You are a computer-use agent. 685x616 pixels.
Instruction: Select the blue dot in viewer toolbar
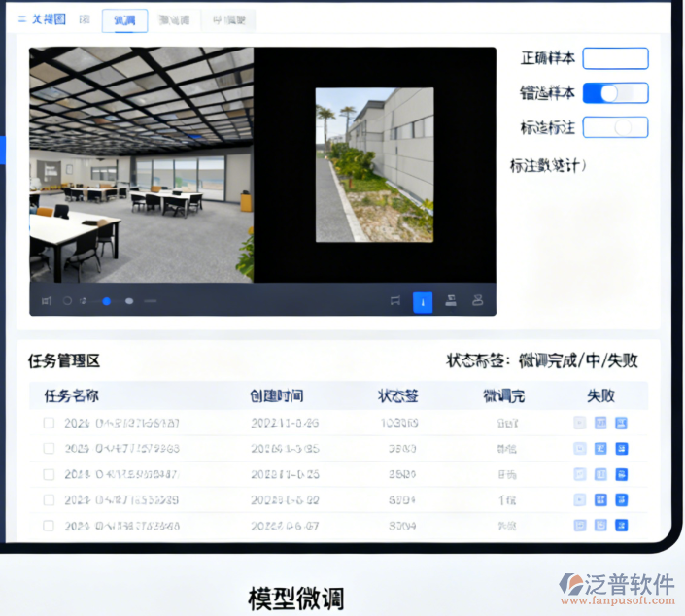(107, 301)
